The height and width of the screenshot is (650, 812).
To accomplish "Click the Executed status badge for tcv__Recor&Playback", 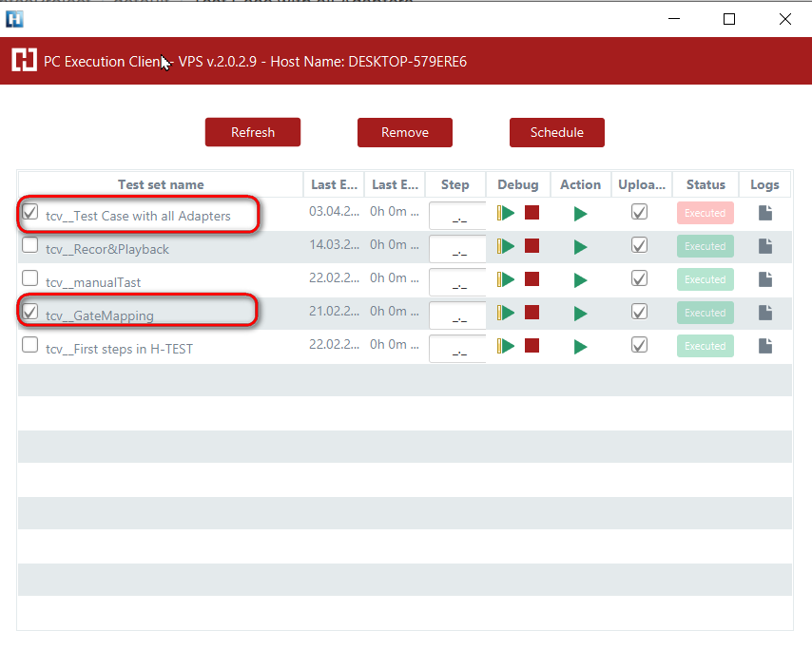I will [x=706, y=246].
